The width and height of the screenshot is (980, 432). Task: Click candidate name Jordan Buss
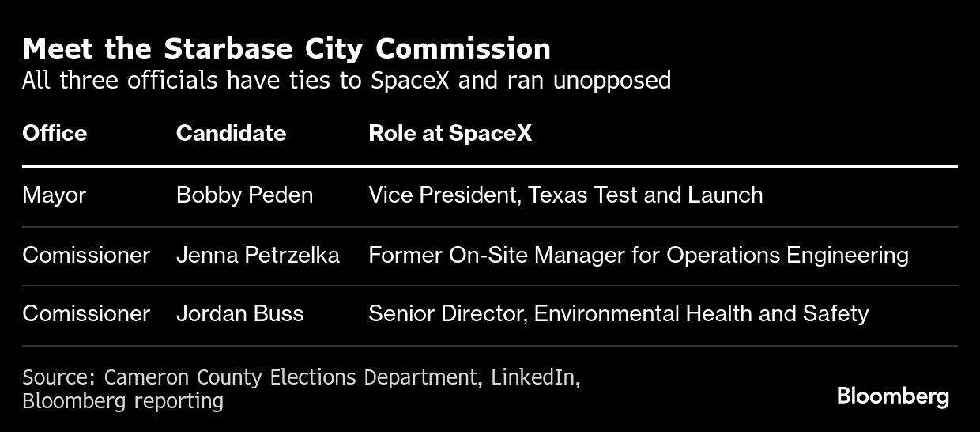coord(239,314)
